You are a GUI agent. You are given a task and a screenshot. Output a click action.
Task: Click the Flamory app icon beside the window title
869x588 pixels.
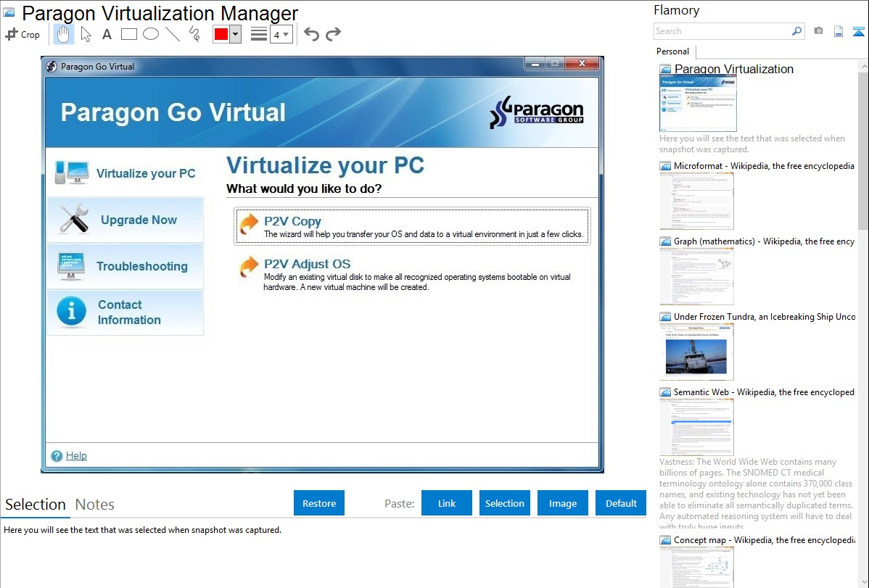click(x=9, y=12)
